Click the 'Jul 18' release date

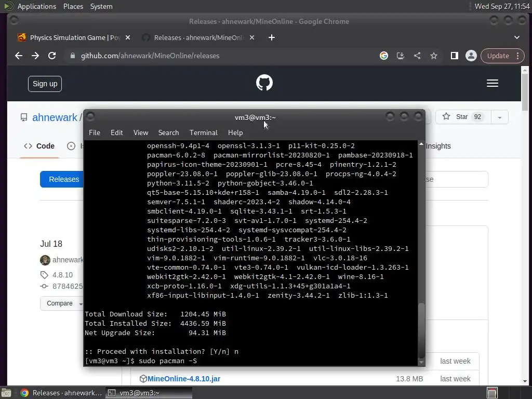(x=51, y=244)
